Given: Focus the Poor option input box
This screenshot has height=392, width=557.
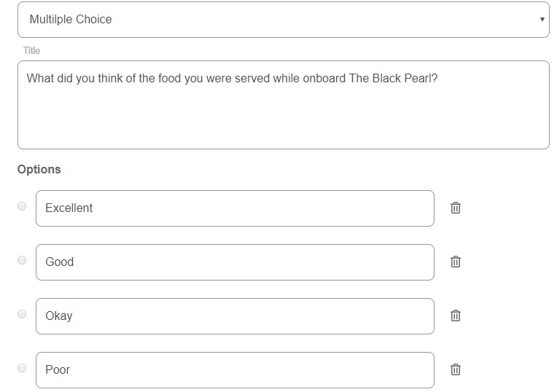Looking at the screenshot, I should (x=235, y=370).
